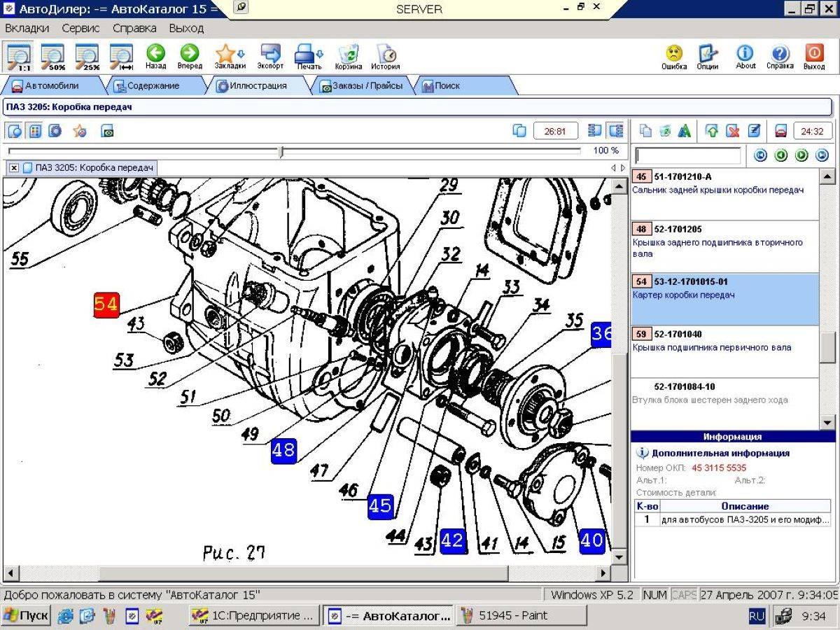This screenshot has height=630, width=840.
Task: Open the Опции options icon
Action: [x=708, y=53]
